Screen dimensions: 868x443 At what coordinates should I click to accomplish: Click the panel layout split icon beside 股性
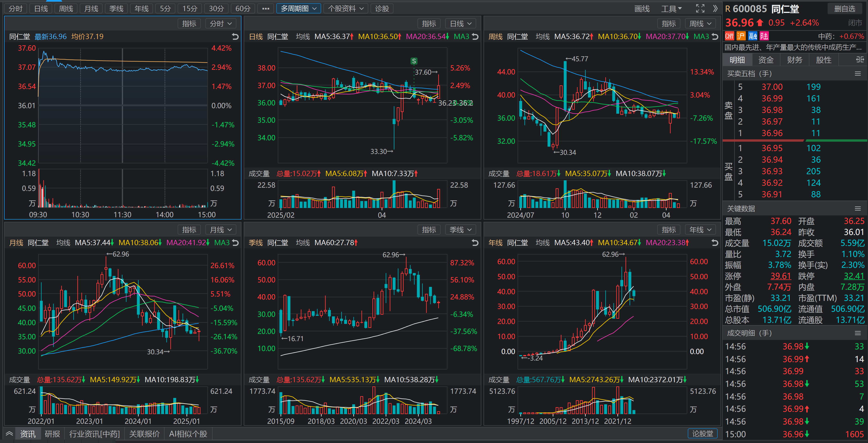[x=860, y=60]
